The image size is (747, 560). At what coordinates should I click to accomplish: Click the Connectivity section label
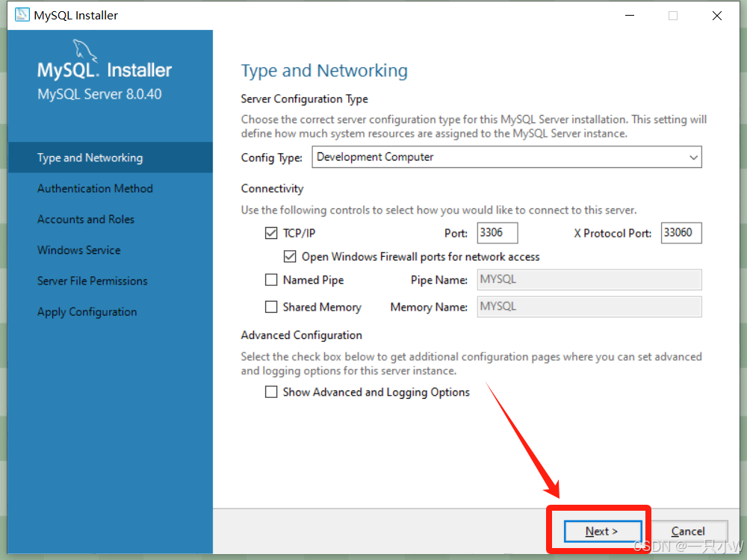(x=272, y=189)
